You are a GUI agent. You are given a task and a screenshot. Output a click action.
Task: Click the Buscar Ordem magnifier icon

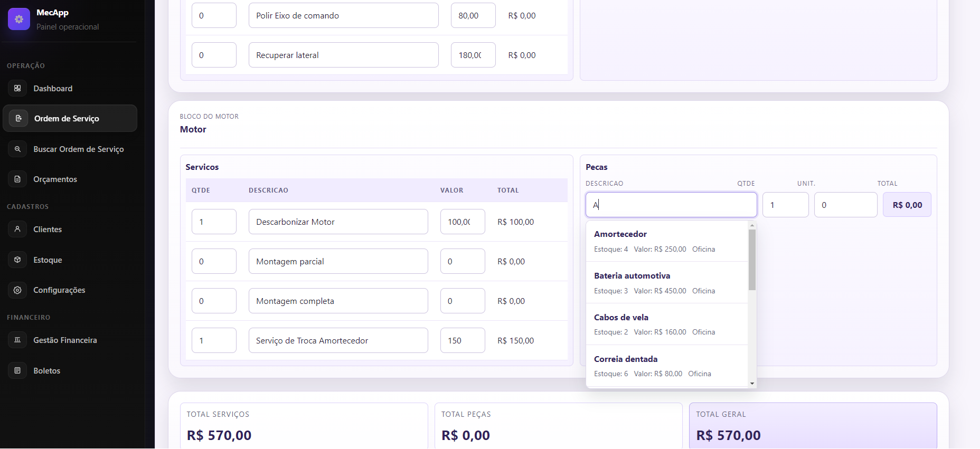click(17, 149)
